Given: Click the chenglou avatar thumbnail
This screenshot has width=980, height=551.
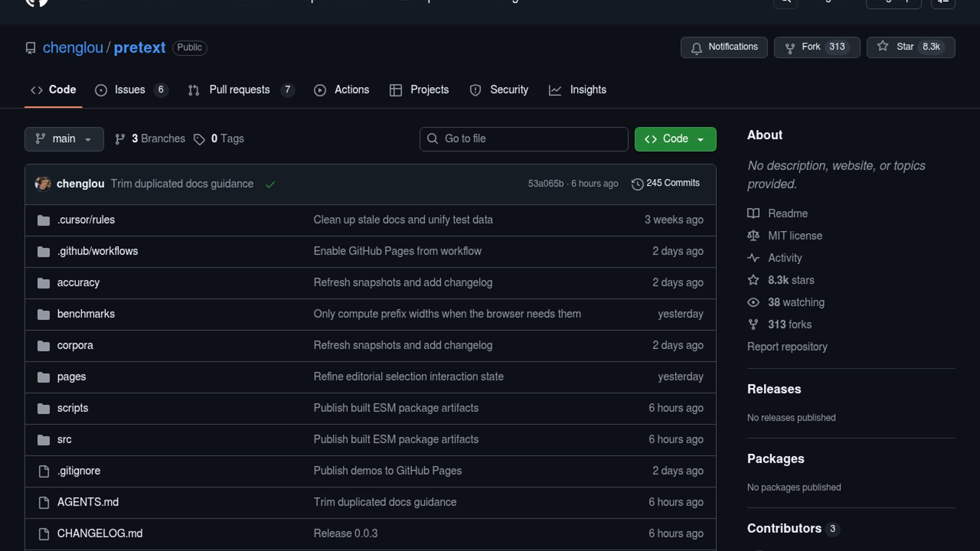Looking at the screenshot, I should [x=43, y=184].
